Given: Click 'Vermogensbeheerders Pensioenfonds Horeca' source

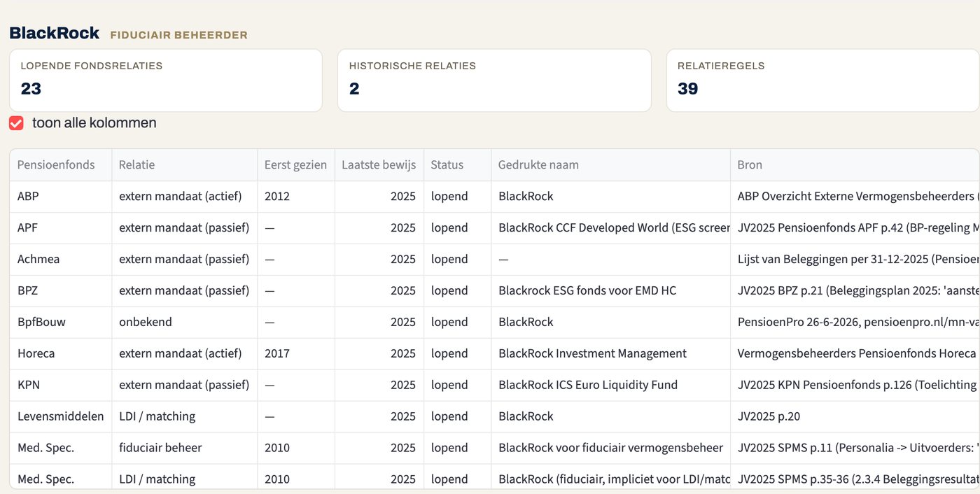Looking at the screenshot, I should coord(857,354).
